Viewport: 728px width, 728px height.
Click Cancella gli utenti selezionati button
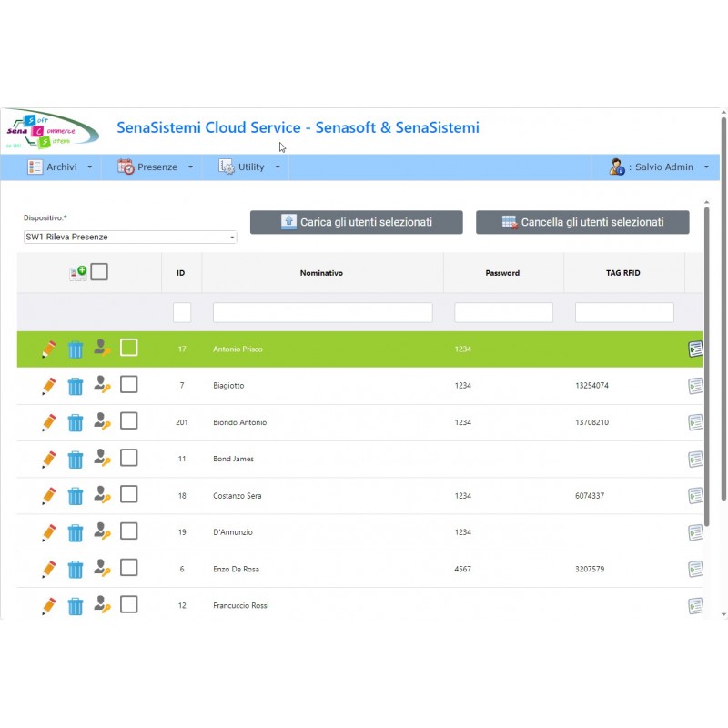point(582,222)
